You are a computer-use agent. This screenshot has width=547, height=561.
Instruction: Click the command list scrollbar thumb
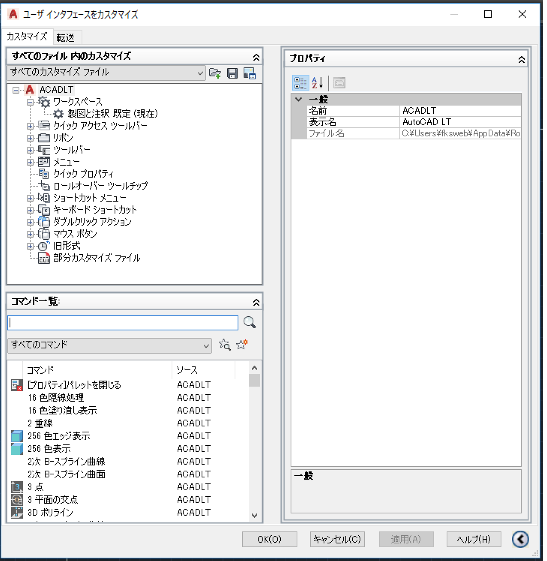254,380
